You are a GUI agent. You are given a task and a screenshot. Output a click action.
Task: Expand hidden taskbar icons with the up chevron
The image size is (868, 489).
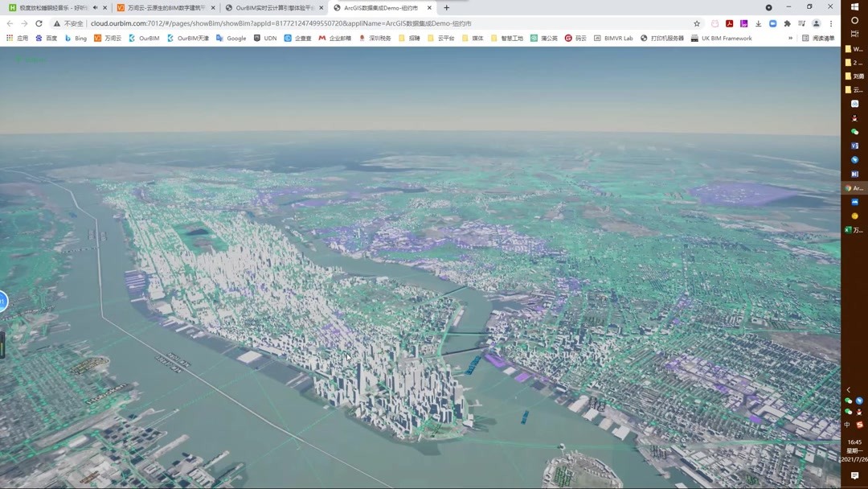(848, 389)
